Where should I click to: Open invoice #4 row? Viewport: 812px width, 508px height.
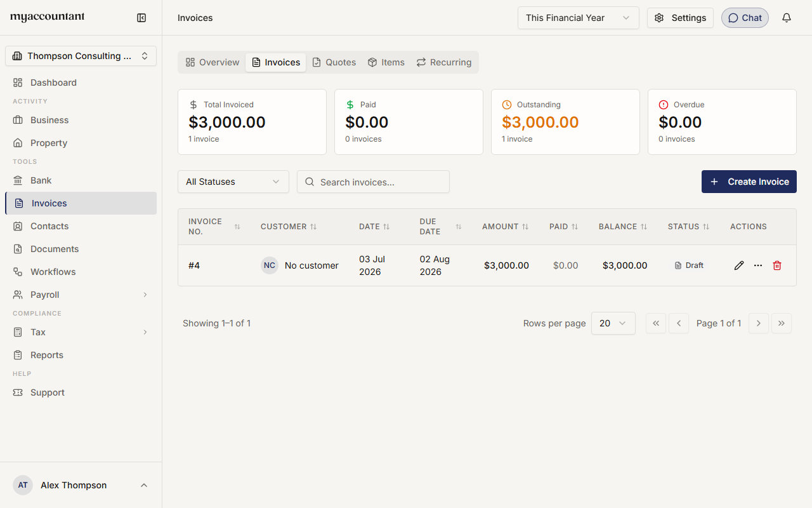tap(487, 265)
